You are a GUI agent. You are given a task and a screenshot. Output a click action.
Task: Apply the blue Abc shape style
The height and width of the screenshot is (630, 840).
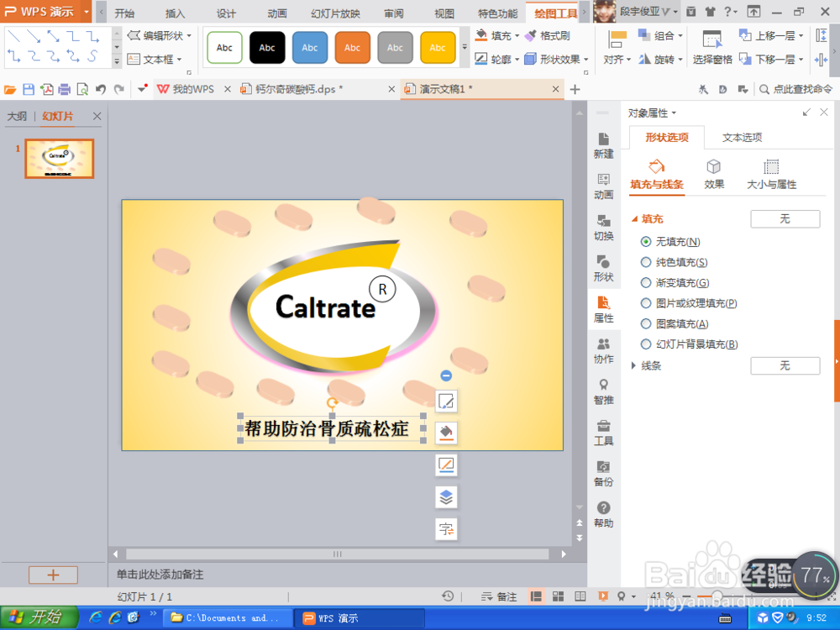(310, 48)
